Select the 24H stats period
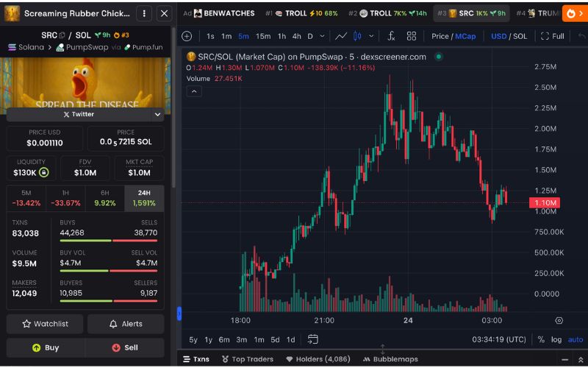 [144, 198]
